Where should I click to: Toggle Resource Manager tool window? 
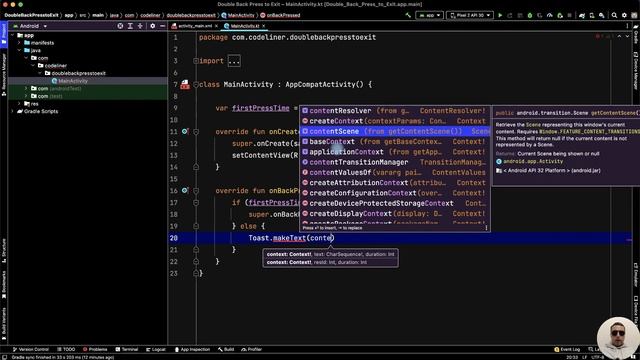click(x=4, y=74)
